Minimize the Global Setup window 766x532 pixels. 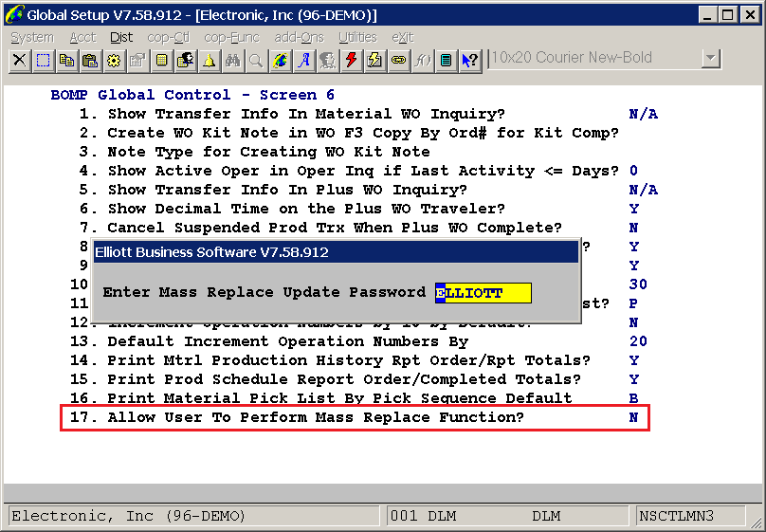708,15
